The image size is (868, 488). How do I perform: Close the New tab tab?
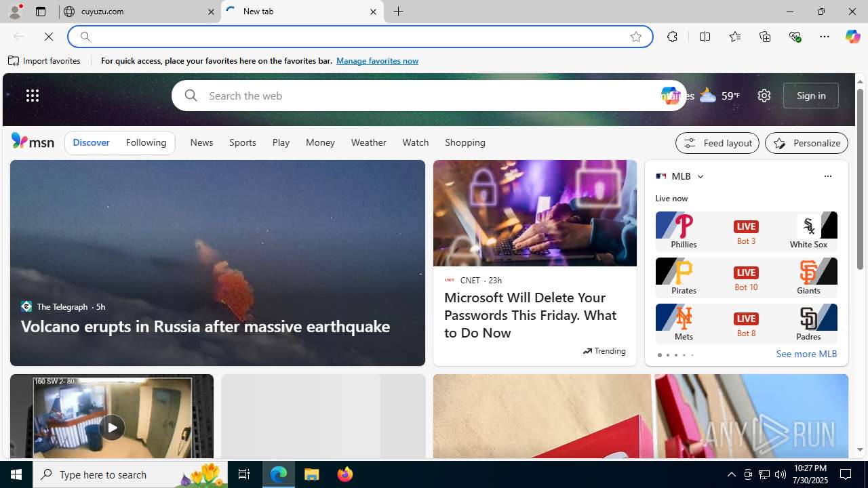point(373,12)
